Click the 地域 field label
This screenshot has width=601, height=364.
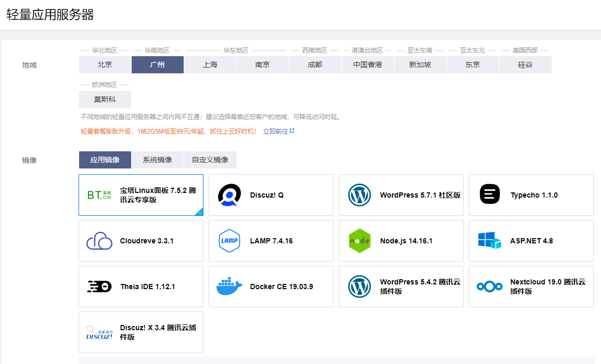click(x=29, y=65)
